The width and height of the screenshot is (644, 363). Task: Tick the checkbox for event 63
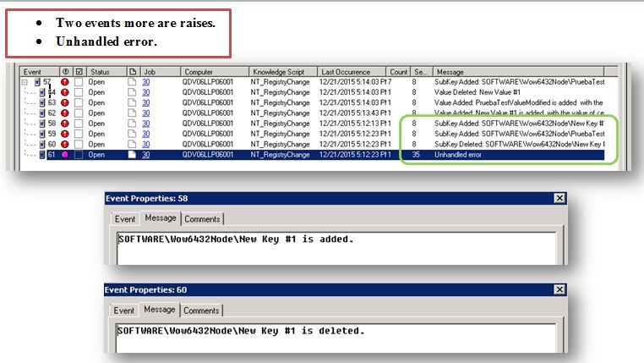(x=79, y=102)
